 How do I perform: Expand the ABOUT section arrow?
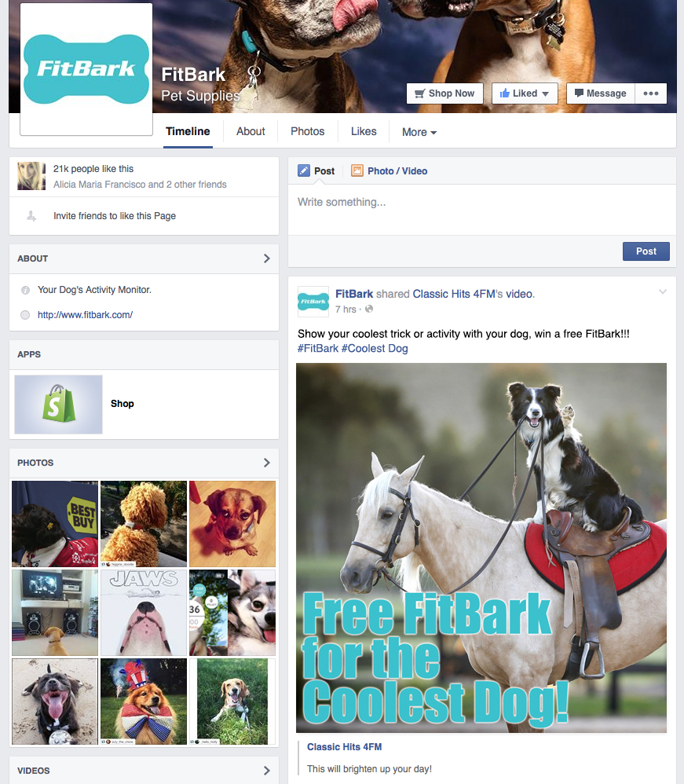point(266,258)
